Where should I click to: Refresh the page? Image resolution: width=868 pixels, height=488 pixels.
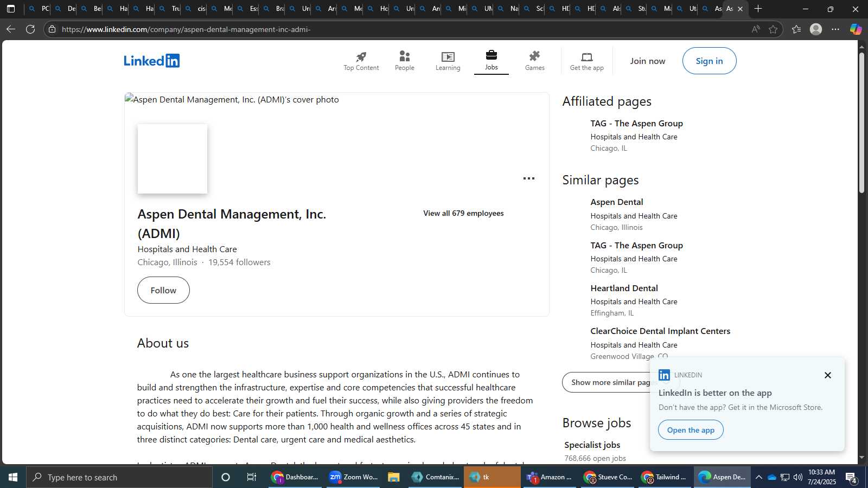coord(30,29)
